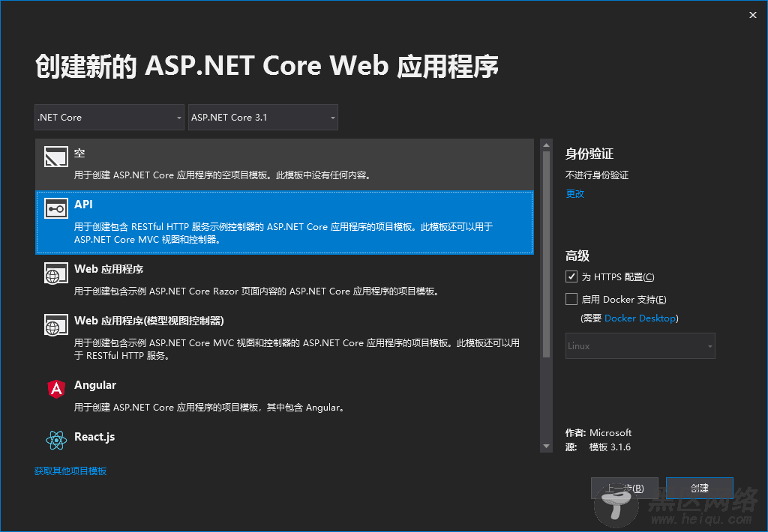Click the React.js atom icon
Image resolution: width=768 pixels, height=532 pixels.
pyautogui.click(x=55, y=441)
